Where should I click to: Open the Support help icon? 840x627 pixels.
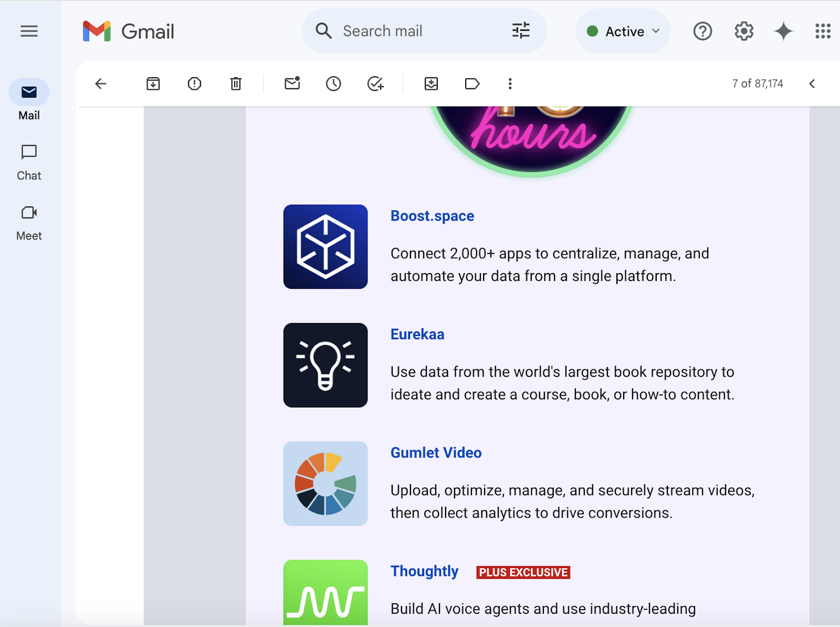702,32
